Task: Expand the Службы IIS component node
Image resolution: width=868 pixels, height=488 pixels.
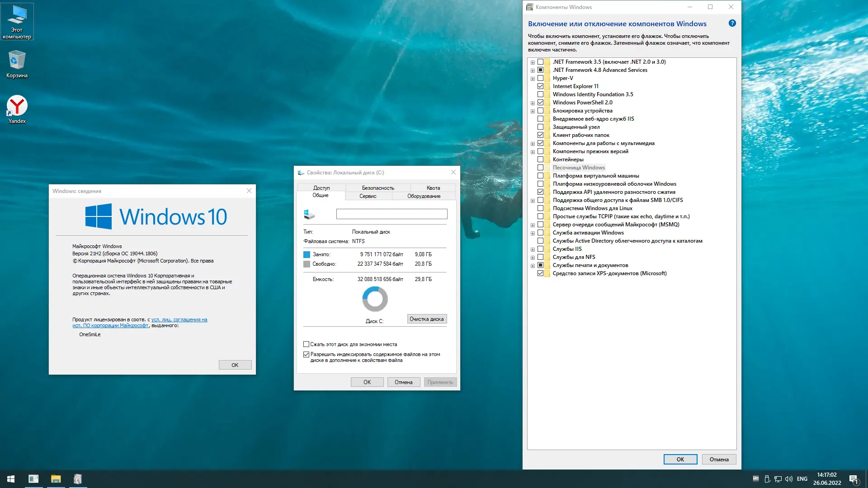Action: 533,249
